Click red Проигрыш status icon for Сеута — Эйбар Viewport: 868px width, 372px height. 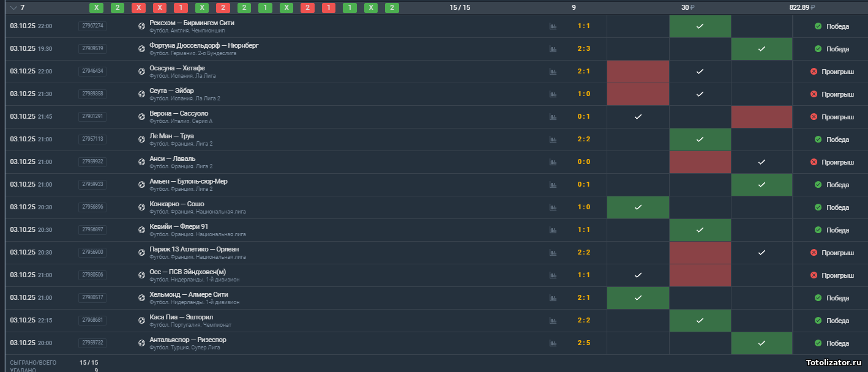(x=814, y=94)
